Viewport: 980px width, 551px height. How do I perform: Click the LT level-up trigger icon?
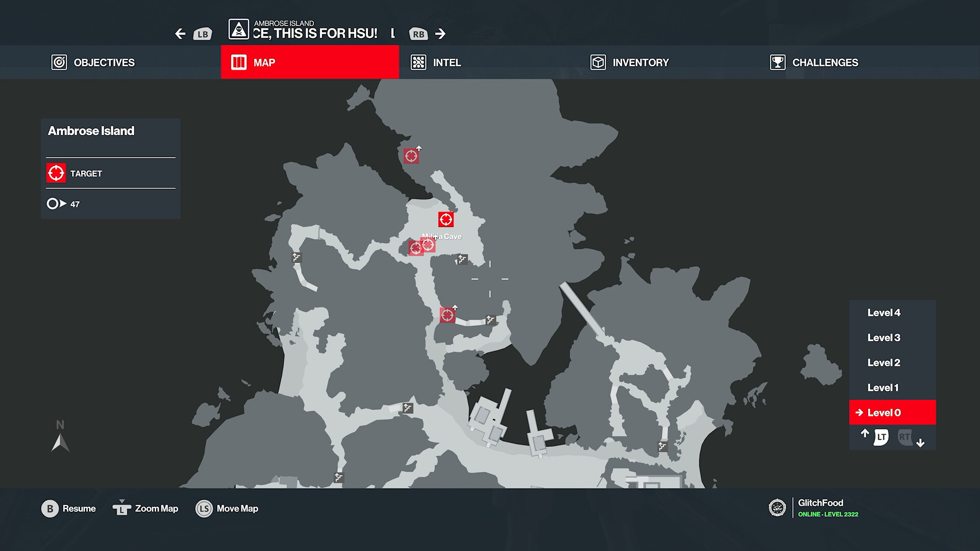pos(881,437)
